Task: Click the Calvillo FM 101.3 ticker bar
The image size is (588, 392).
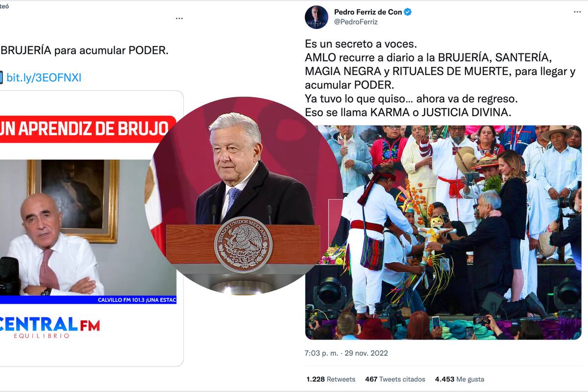Action: coord(88,299)
